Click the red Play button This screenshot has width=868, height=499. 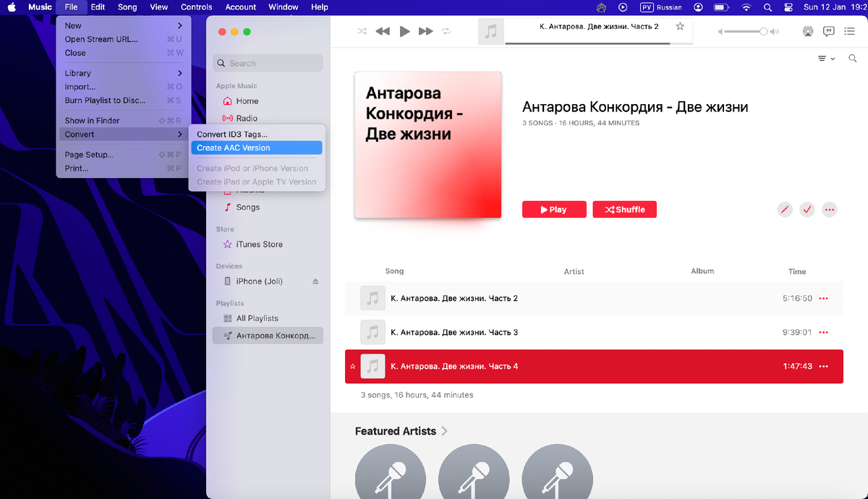(554, 210)
